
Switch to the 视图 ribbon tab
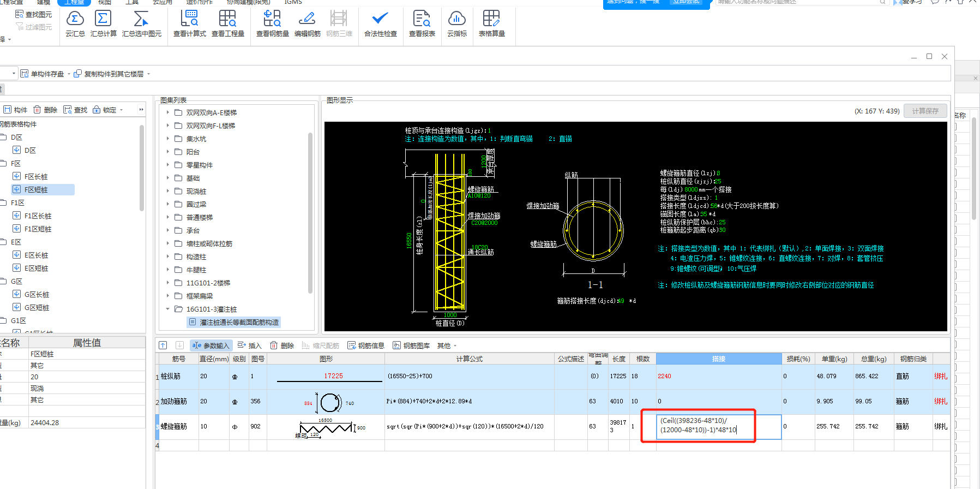pos(104,2)
